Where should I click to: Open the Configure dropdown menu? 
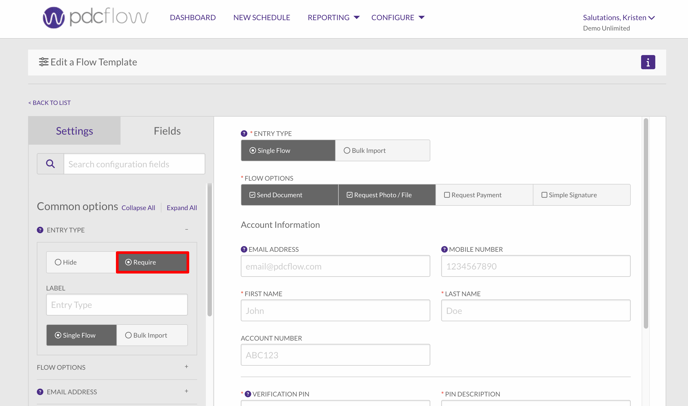(397, 17)
